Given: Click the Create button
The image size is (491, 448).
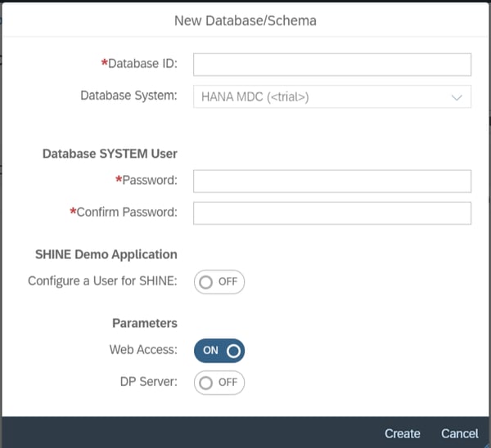Looking at the screenshot, I should pos(403,433).
